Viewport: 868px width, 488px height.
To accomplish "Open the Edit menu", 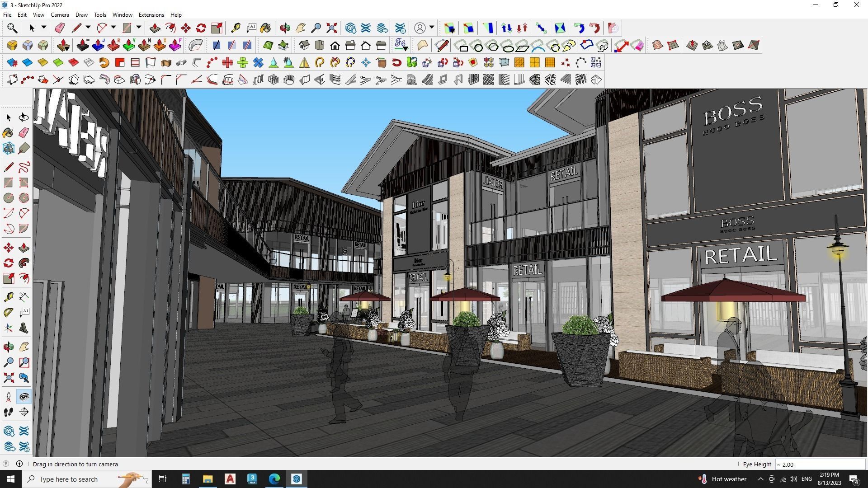I will pyautogui.click(x=22, y=15).
